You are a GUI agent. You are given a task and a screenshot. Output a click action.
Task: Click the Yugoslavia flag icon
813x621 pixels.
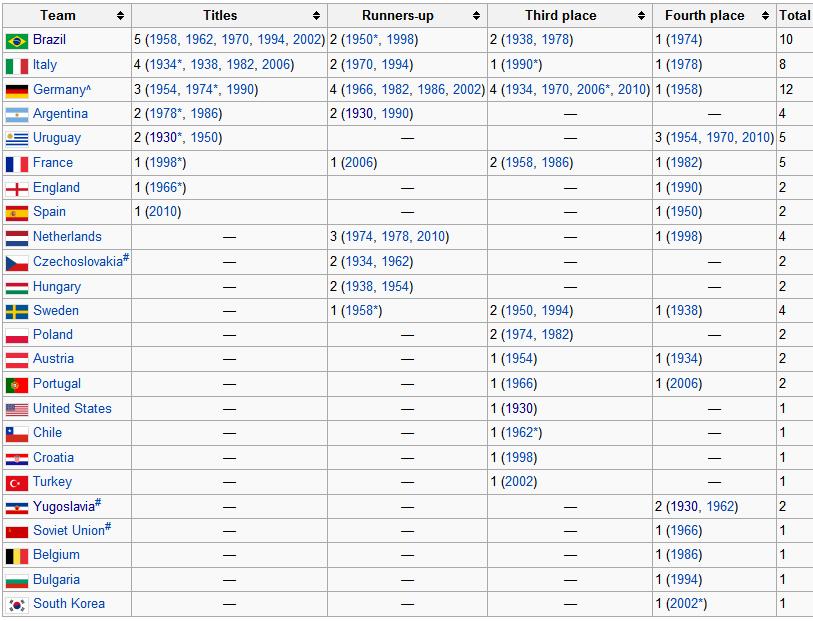17,507
